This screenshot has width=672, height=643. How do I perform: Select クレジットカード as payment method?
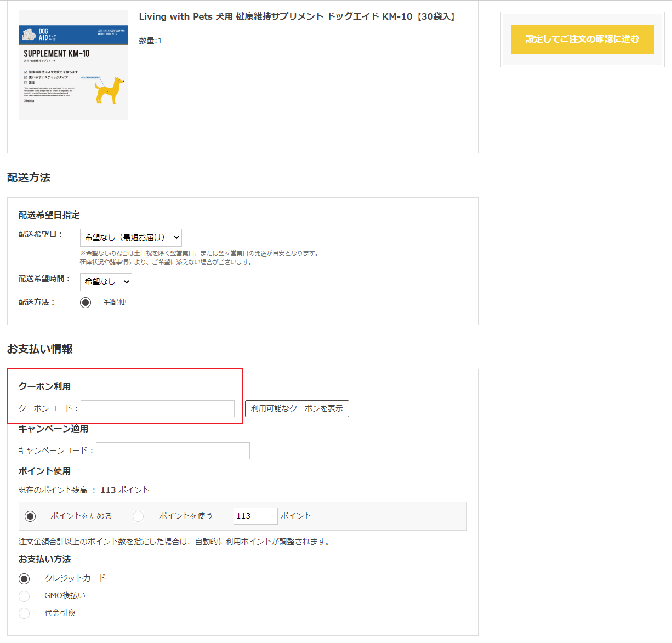(x=24, y=579)
